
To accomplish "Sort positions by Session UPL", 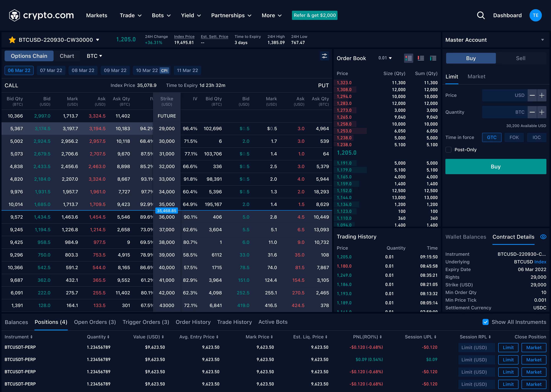I will pyautogui.click(x=421, y=337).
